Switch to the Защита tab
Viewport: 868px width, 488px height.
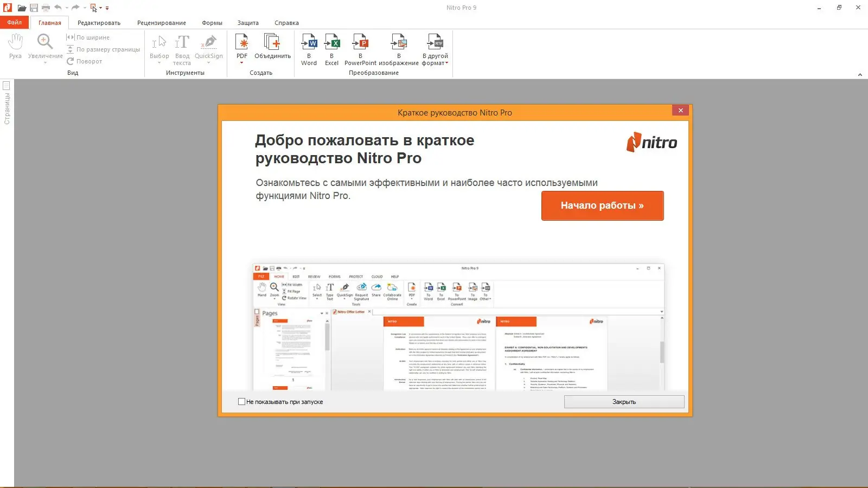coord(248,23)
